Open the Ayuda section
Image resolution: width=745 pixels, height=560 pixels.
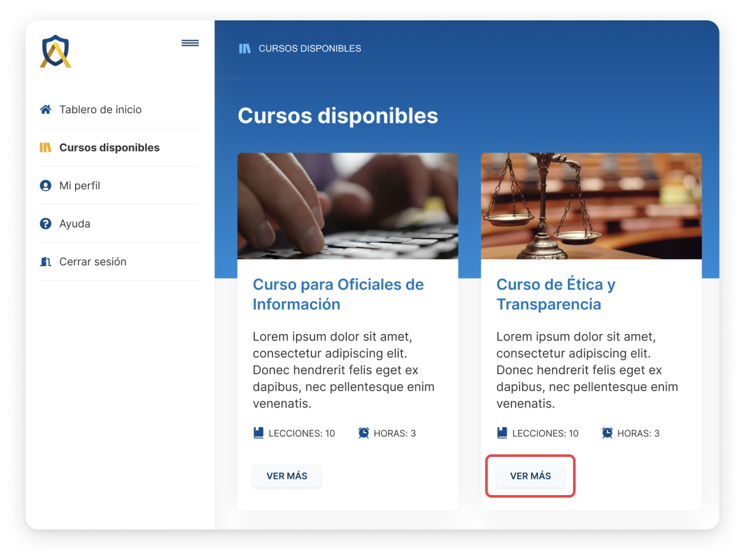click(x=119, y=224)
